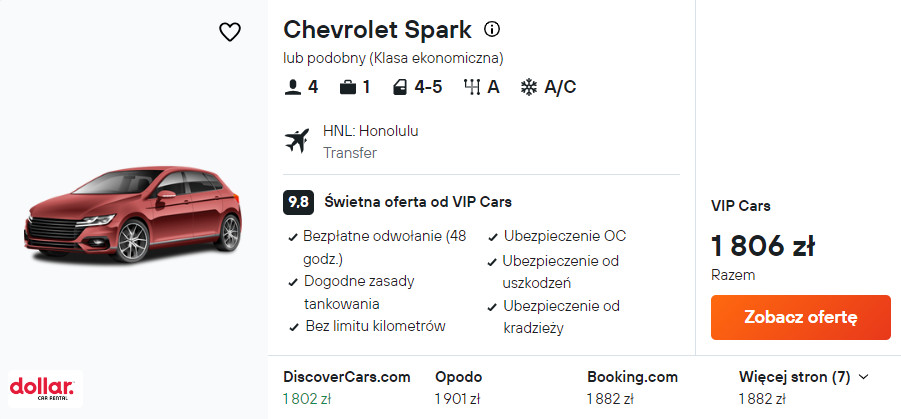Image resolution: width=901 pixels, height=419 pixels.
Task: Click the car doors icon
Action: pyautogui.click(x=401, y=87)
